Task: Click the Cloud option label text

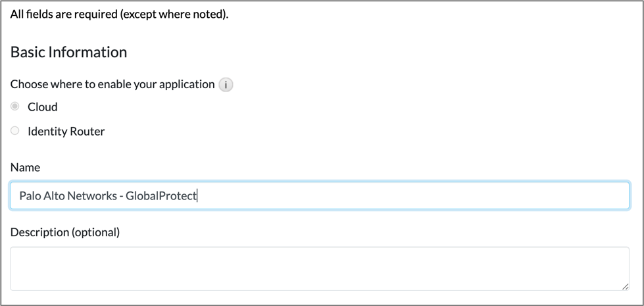Action: 42,107
